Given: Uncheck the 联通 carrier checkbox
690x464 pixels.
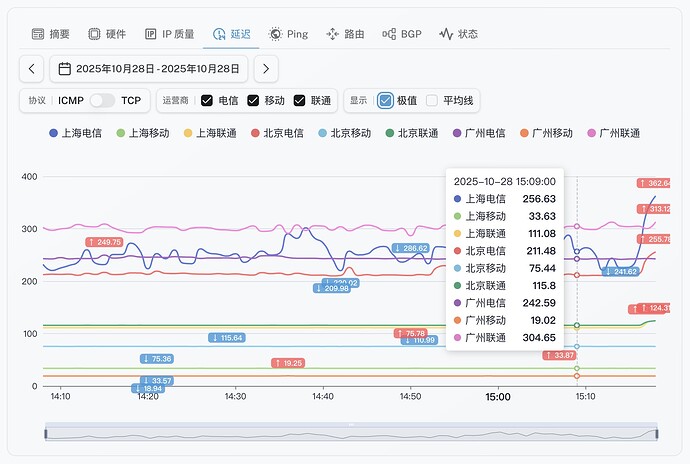Looking at the screenshot, I should 299,101.
